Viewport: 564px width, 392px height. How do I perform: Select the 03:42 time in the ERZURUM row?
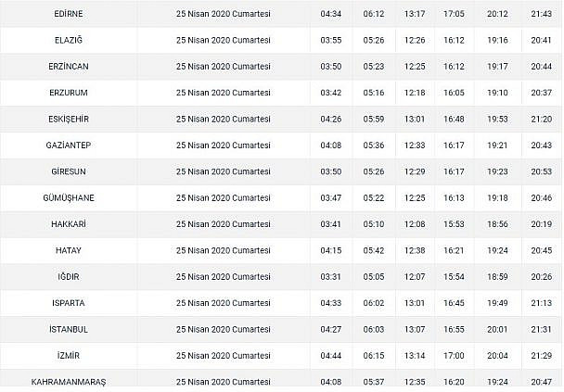[330, 93]
